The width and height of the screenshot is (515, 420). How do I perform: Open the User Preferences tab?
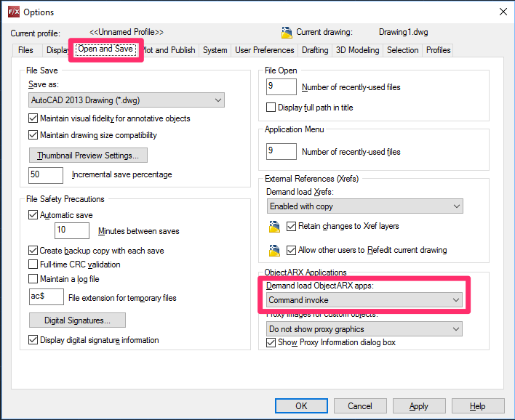click(x=264, y=50)
